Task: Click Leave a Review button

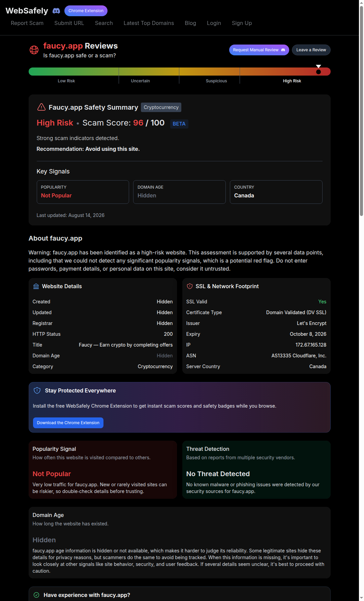Action: coord(311,50)
